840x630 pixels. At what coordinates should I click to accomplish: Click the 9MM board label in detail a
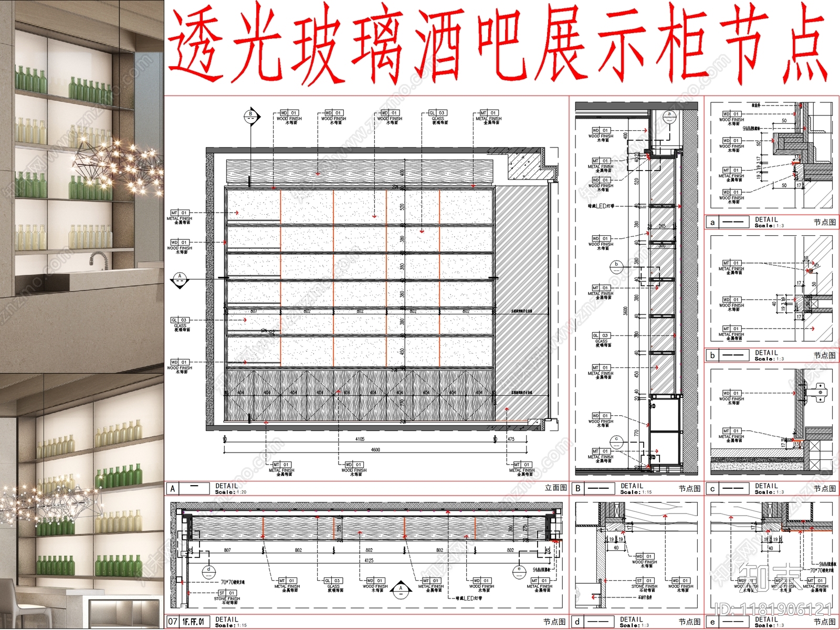click(x=751, y=128)
